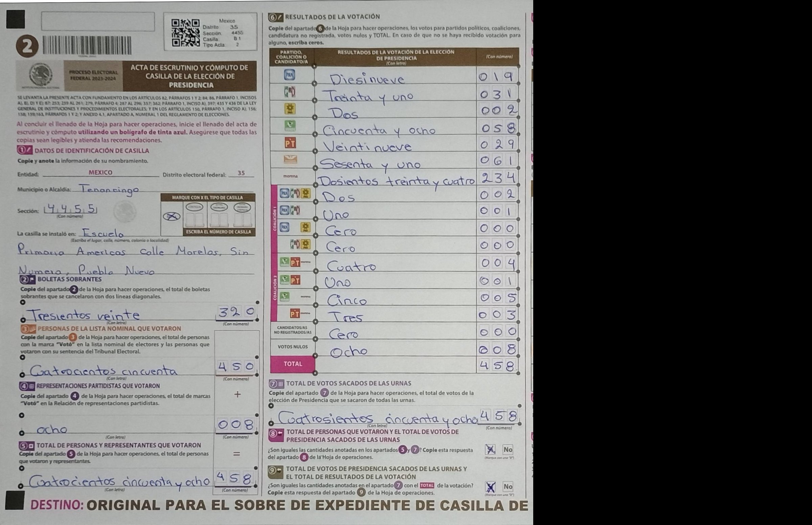Click the marked Sí box in section 9
The image size is (812, 525).
(x=490, y=486)
